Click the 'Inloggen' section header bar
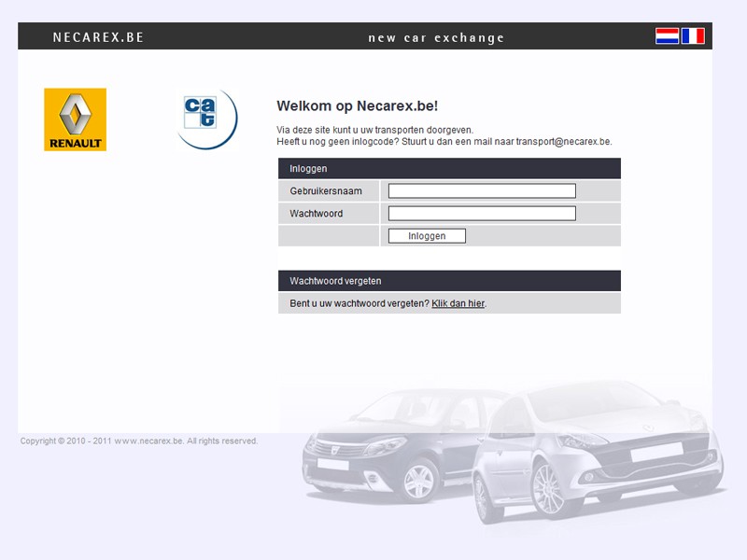The width and height of the screenshot is (747, 560). (449, 169)
